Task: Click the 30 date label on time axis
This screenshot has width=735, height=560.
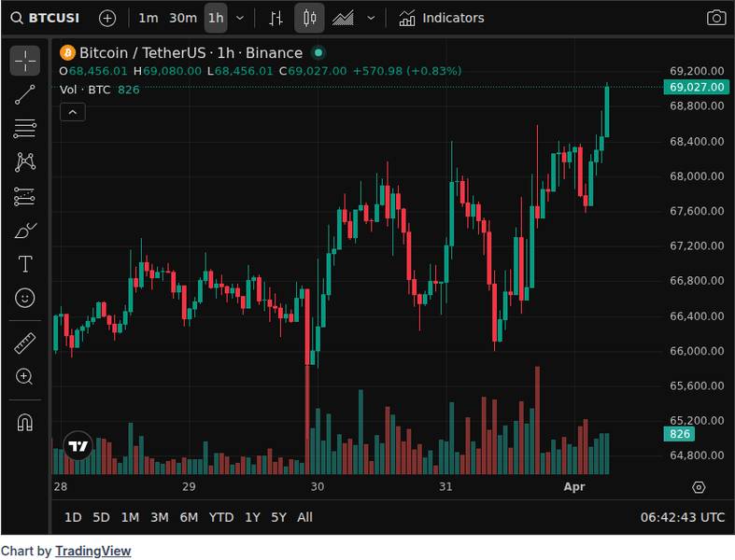Action: (318, 487)
